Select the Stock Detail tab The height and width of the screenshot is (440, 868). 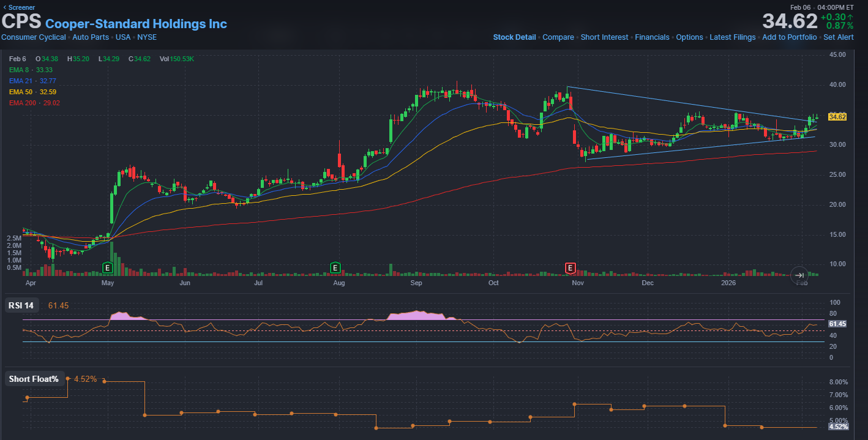click(514, 37)
